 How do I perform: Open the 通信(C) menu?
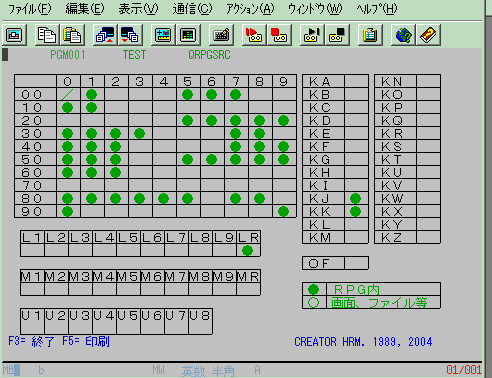192,9
